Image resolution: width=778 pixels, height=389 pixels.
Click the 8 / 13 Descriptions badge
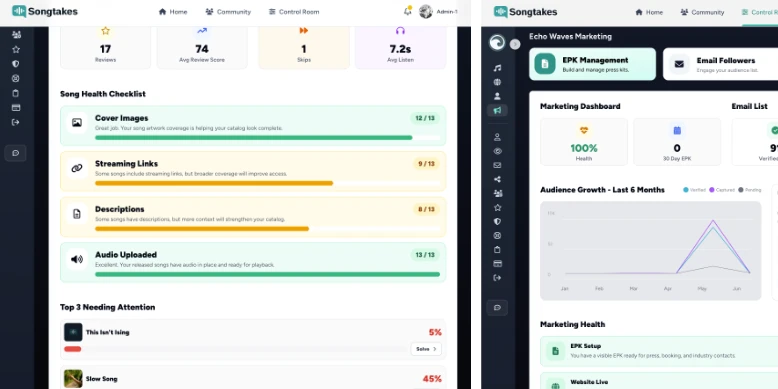(426, 209)
